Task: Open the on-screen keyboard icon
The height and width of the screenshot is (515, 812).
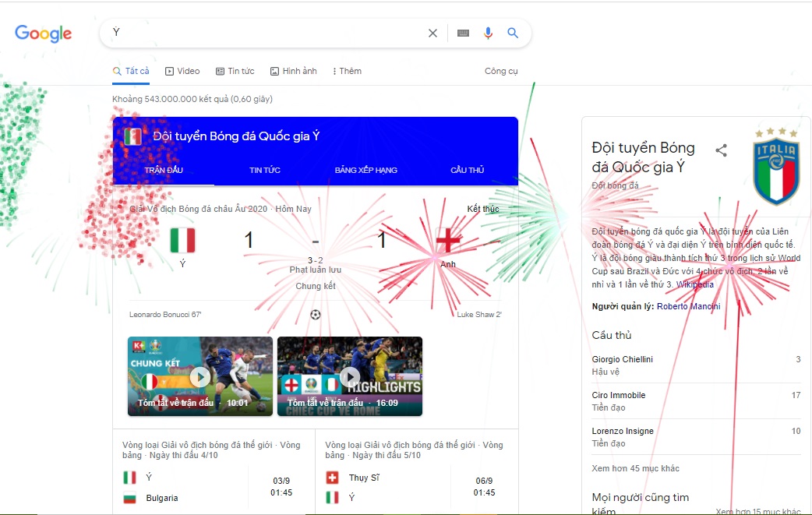Action: [x=463, y=34]
